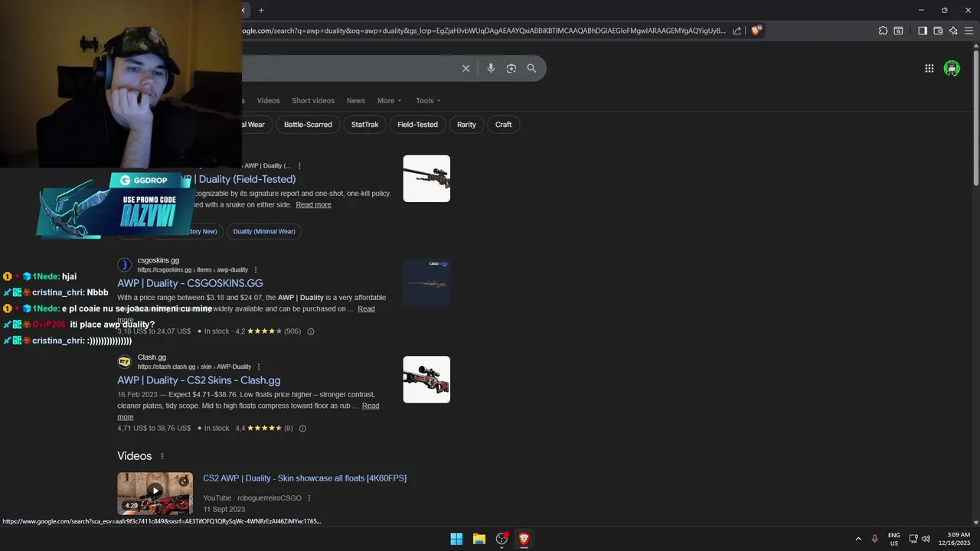Click the microphone tray icon

point(875,539)
